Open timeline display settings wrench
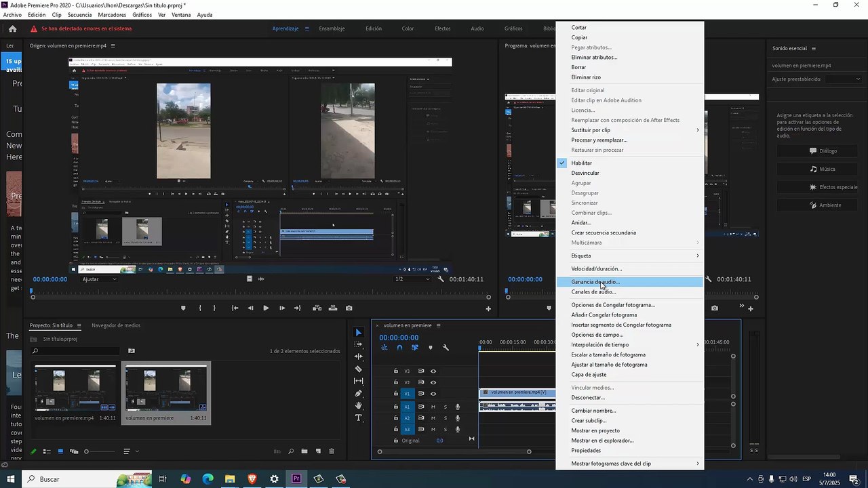 click(446, 348)
